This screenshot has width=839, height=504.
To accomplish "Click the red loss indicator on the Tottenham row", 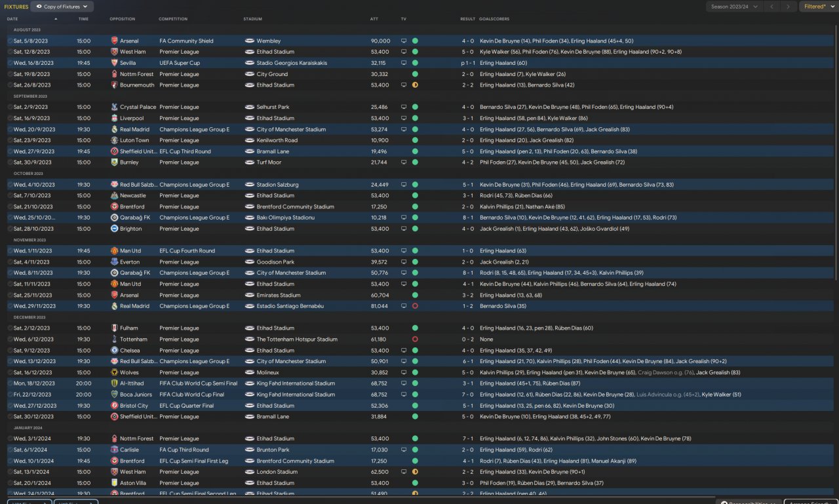I will point(415,339).
